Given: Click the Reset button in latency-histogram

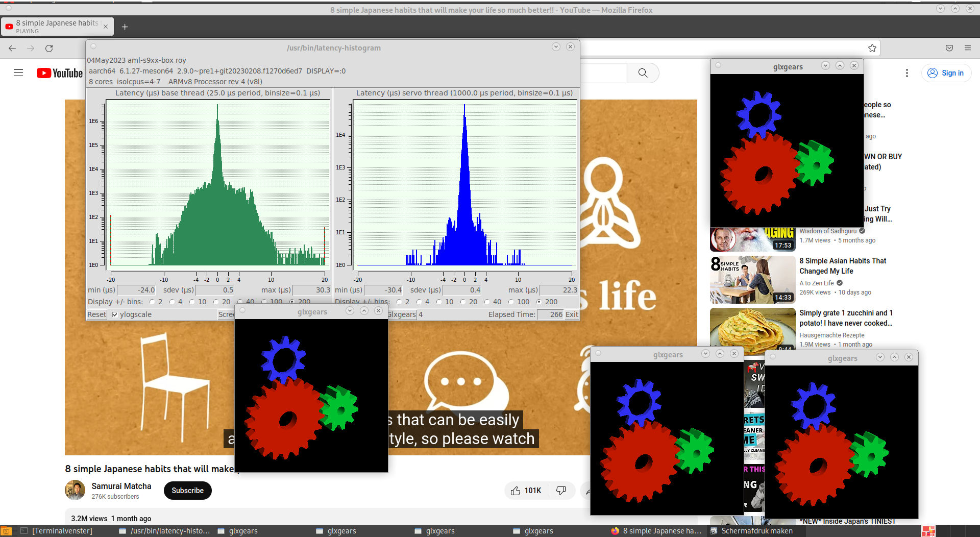Looking at the screenshot, I should pos(96,314).
